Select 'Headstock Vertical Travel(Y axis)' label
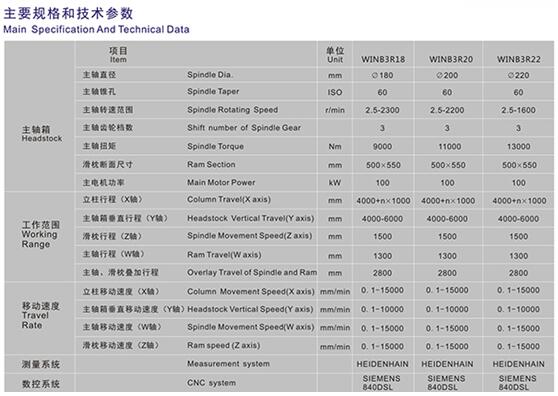Screen dimensions: 558x396 pyautogui.click(x=251, y=218)
